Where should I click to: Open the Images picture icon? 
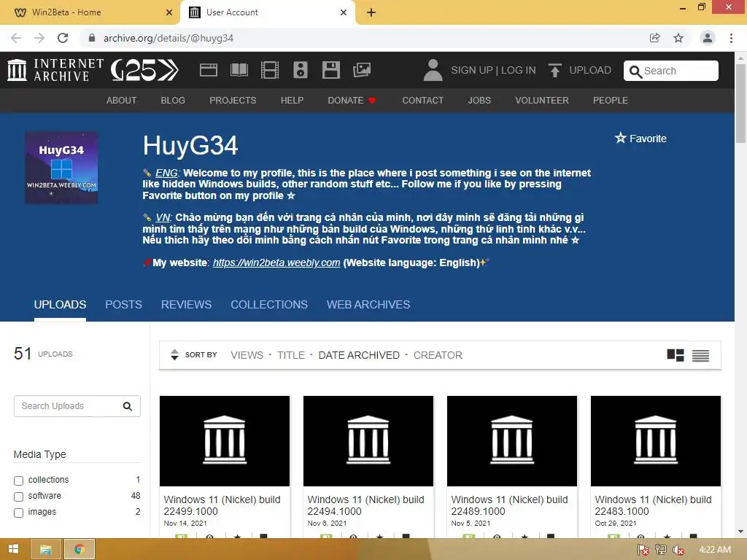pos(362,70)
